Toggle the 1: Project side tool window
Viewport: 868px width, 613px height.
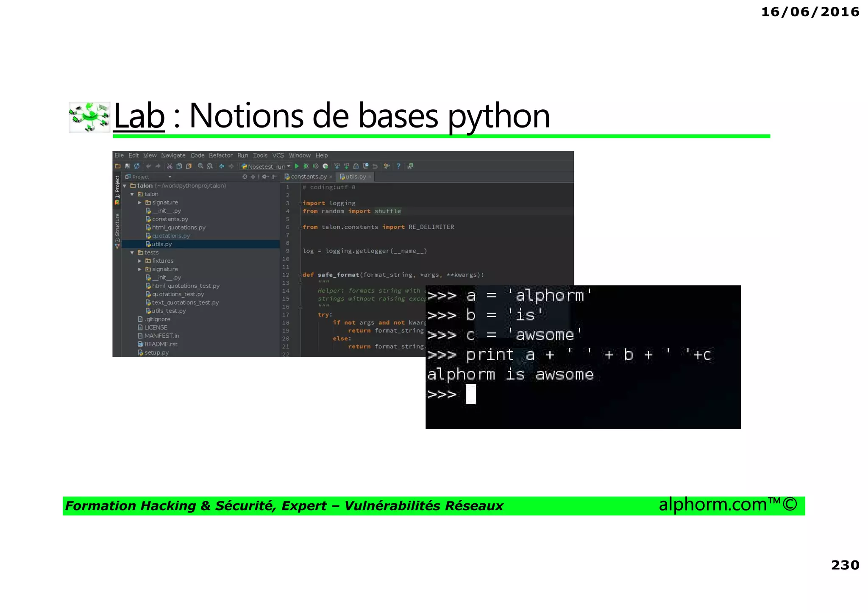tap(117, 190)
